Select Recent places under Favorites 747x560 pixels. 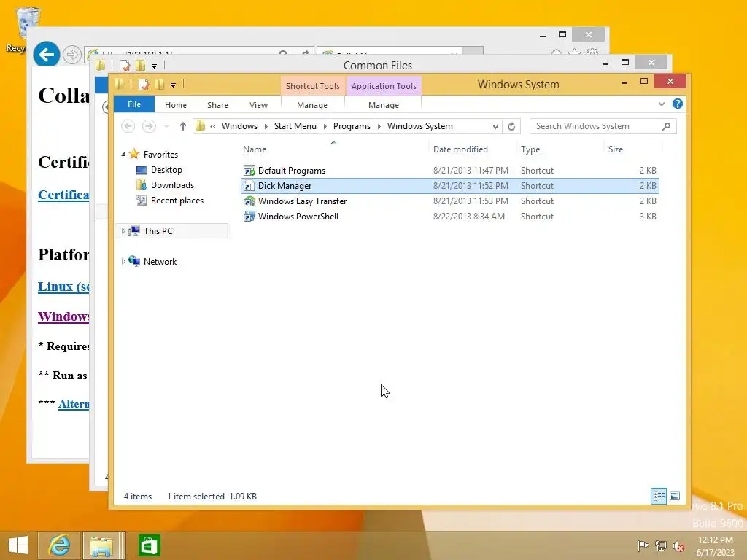[x=177, y=201]
